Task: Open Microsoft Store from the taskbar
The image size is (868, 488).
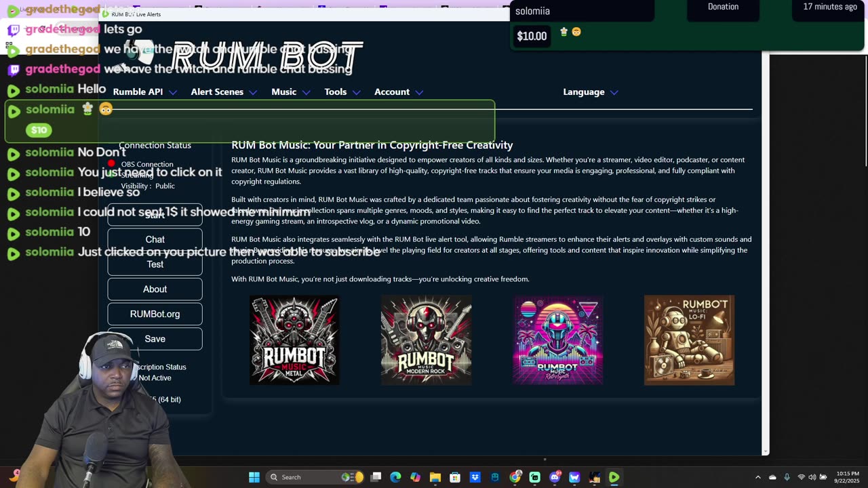Action: point(455,477)
